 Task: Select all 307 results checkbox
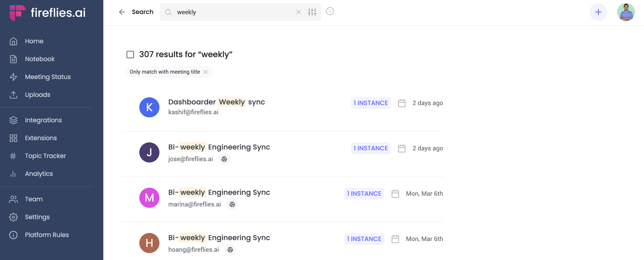point(130,54)
